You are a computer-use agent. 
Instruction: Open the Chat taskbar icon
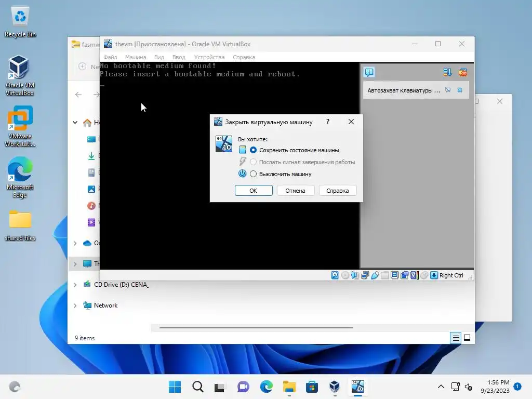pyautogui.click(x=243, y=387)
